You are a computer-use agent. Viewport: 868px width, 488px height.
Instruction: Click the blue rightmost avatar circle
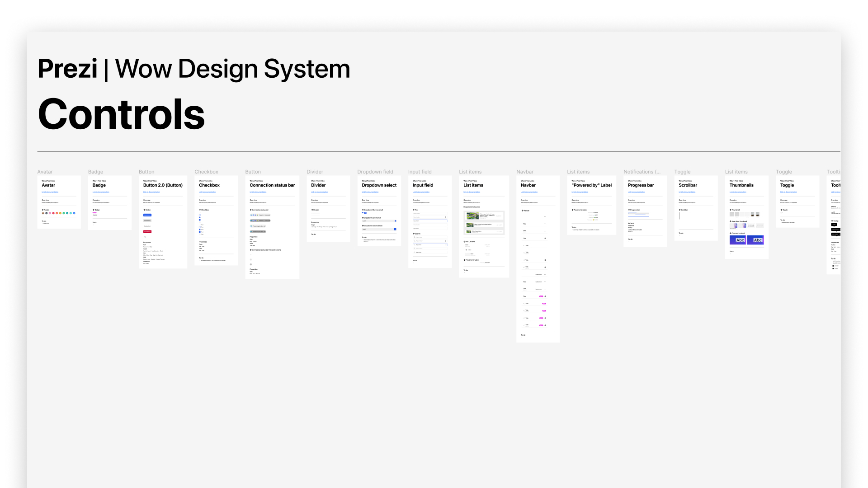74,213
